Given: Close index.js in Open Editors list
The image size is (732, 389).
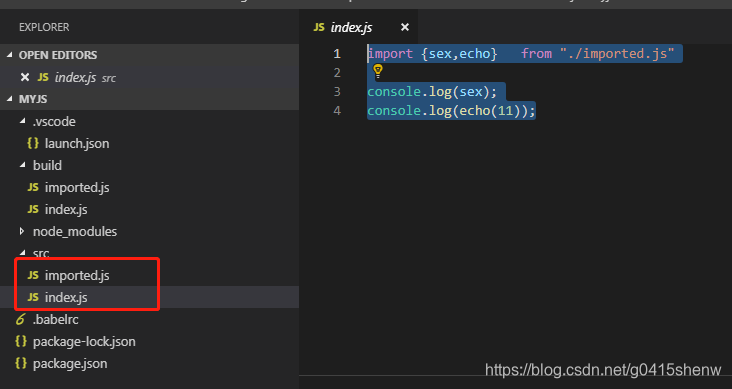Looking at the screenshot, I should pyautogui.click(x=25, y=77).
